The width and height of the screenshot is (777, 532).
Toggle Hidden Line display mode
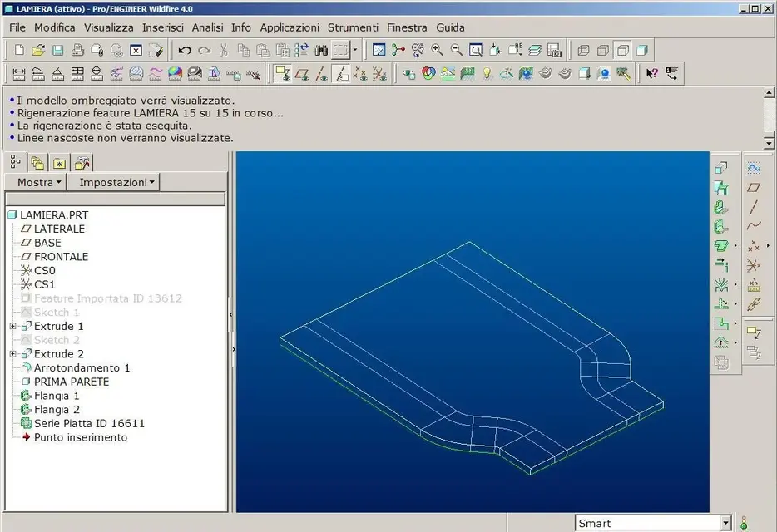pyautogui.click(x=603, y=50)
